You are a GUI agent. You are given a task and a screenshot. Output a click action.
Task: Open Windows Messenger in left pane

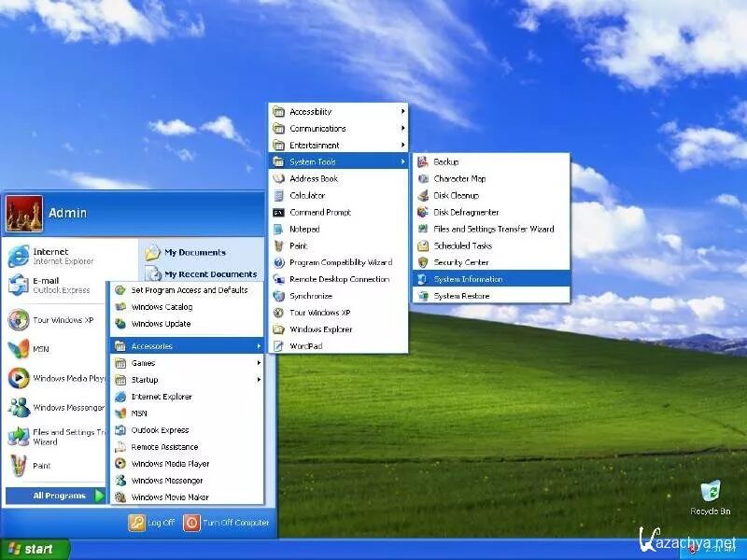[56, 408]
